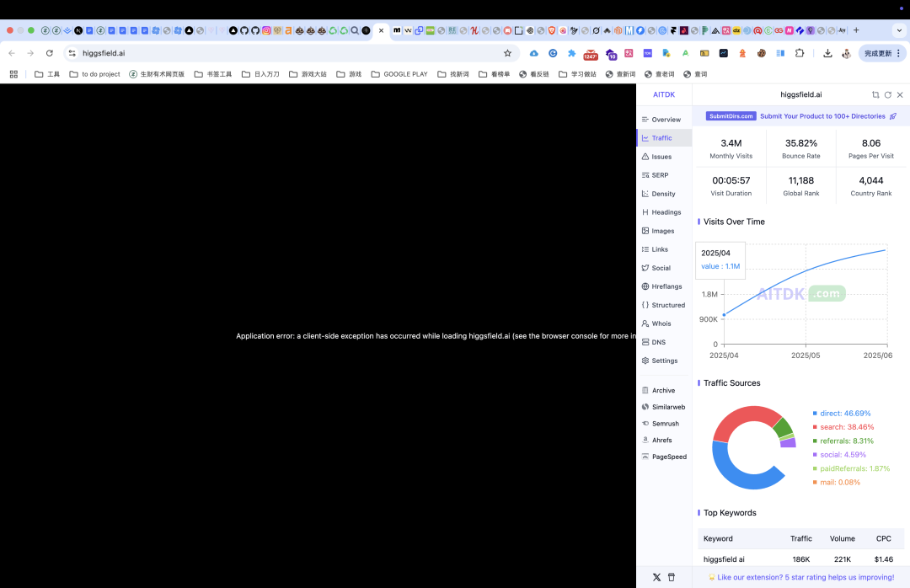Screen dimensions: 910x588
Task: Open the 查新词 bookmark
Action: (620, 74)
